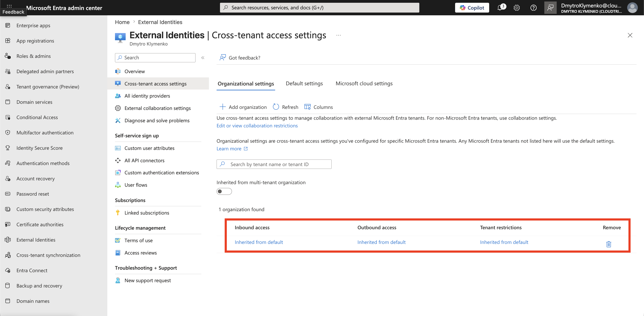Click the user account avatar

click(x=632, y=8)
